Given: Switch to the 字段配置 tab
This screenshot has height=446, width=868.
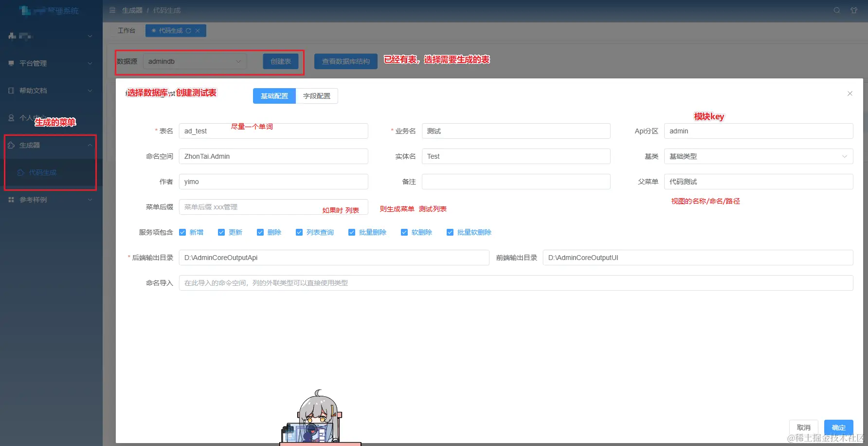Looking at the screenshot, I should (317, 96).
